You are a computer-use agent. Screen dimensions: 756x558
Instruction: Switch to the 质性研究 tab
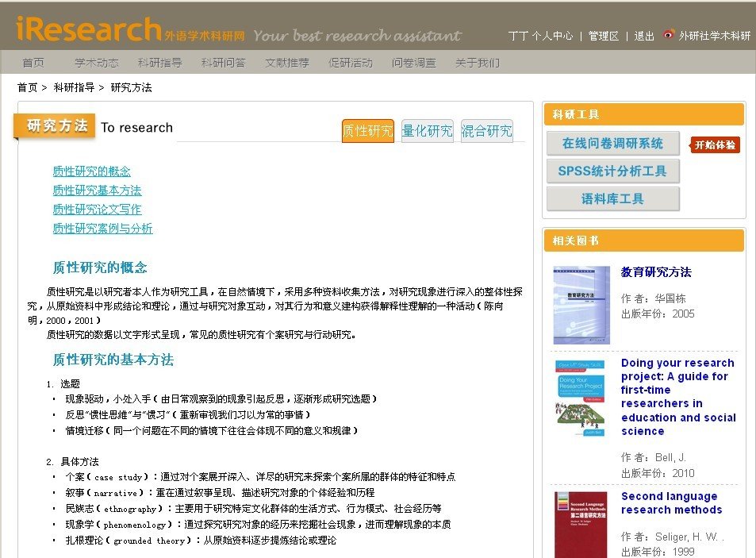click(x=368, y=131)
